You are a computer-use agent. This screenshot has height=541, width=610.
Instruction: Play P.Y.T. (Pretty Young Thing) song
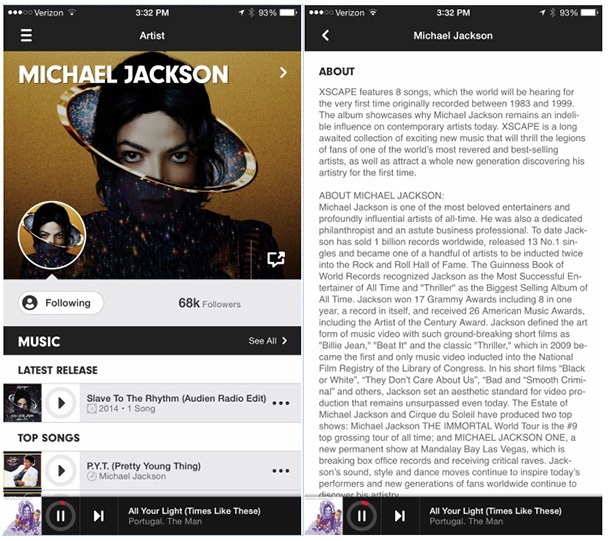[x=61, y=471]
